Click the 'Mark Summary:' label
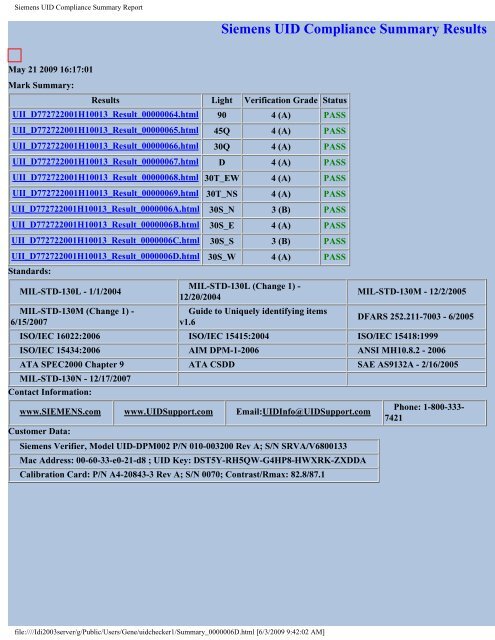Screen dimensions: 495x640 point(41,85)
